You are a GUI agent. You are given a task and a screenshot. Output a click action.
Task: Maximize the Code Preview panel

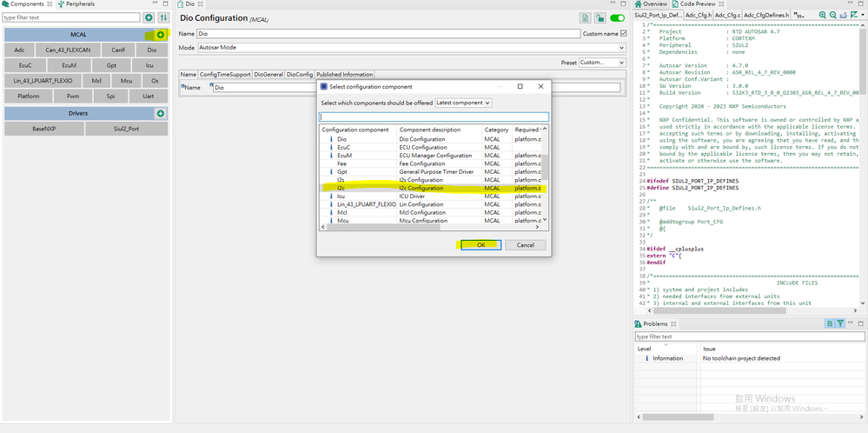(861, 3)
